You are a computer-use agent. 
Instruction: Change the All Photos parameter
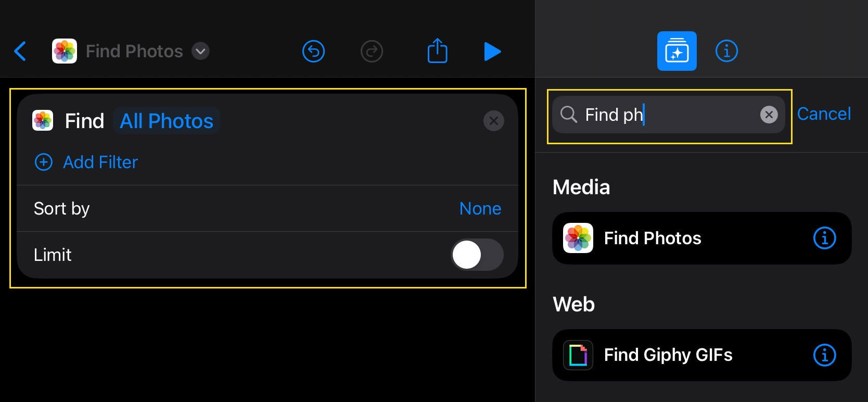167,121
